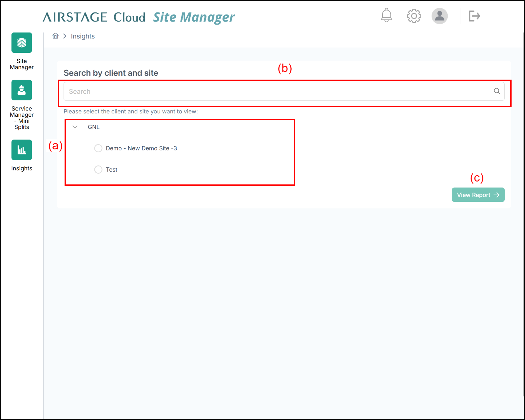Click the Insights sidebar text label
525x420 pixels.
(x=22, y=168)
